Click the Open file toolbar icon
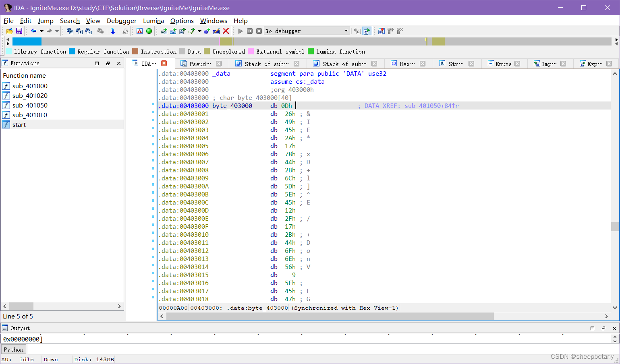The width and height of the screenshot is (620, 364). coord(9,31)
